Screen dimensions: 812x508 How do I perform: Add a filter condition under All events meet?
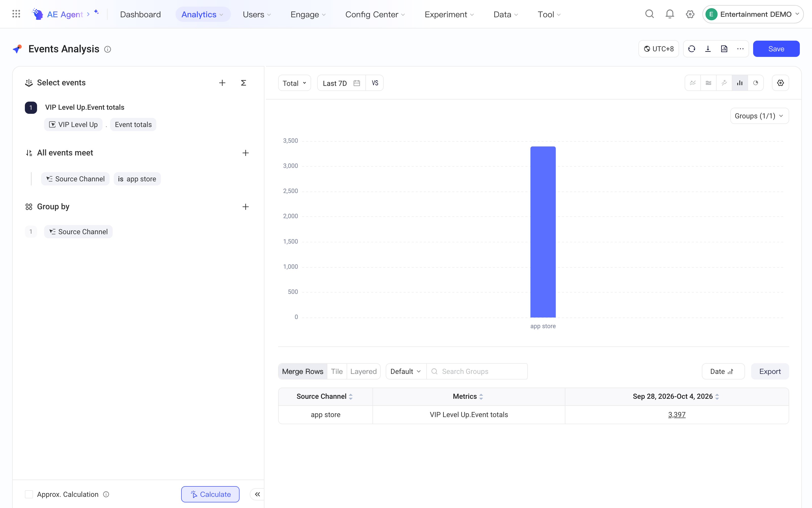point(246,153)
